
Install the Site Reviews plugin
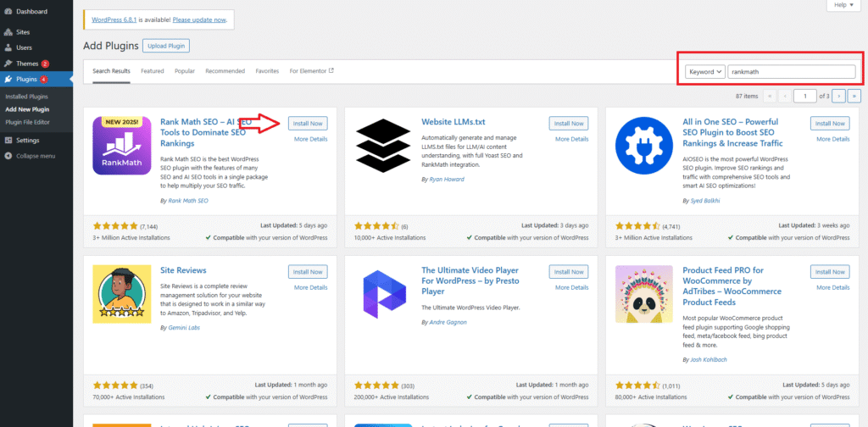(x=308, y=272)
